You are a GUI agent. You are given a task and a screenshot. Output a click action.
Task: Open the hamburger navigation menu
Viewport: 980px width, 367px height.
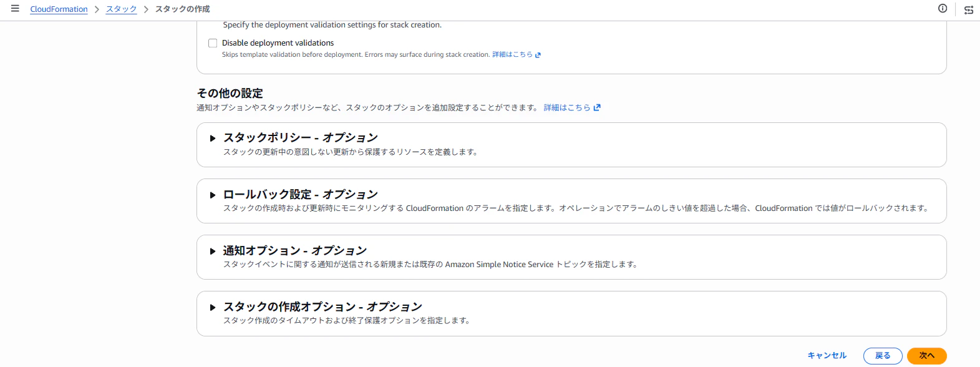tap(15, 9)
